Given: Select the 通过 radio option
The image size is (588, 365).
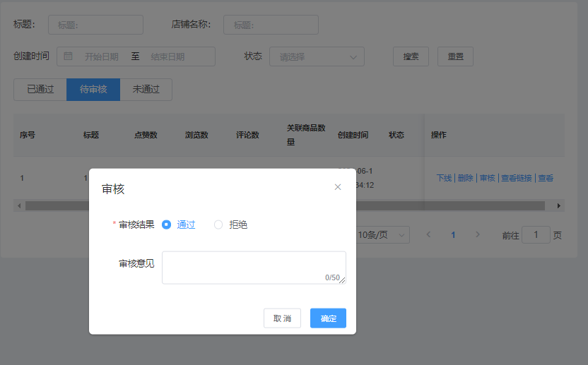Looking at the screenshot, I should coord(167,225).
